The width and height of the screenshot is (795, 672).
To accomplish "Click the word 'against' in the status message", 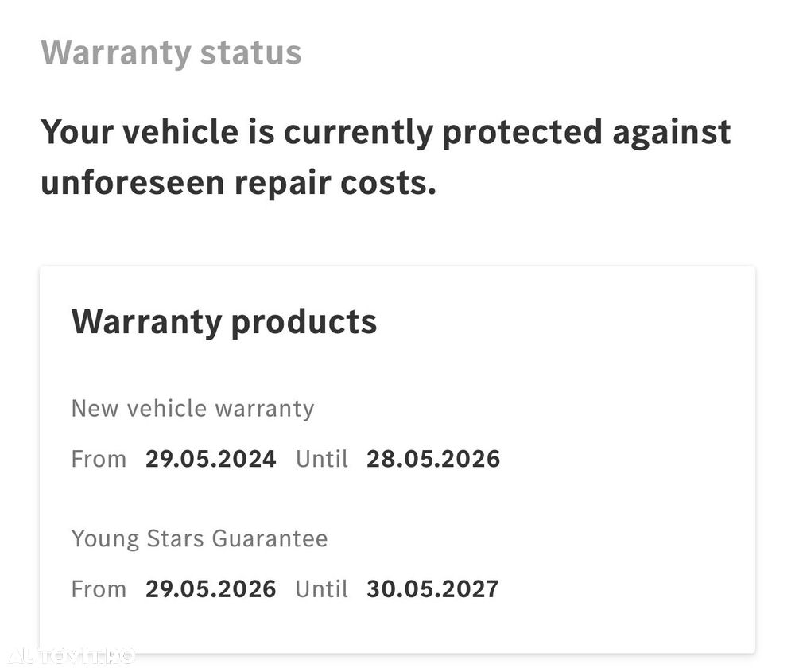I will tap(671, 132).
